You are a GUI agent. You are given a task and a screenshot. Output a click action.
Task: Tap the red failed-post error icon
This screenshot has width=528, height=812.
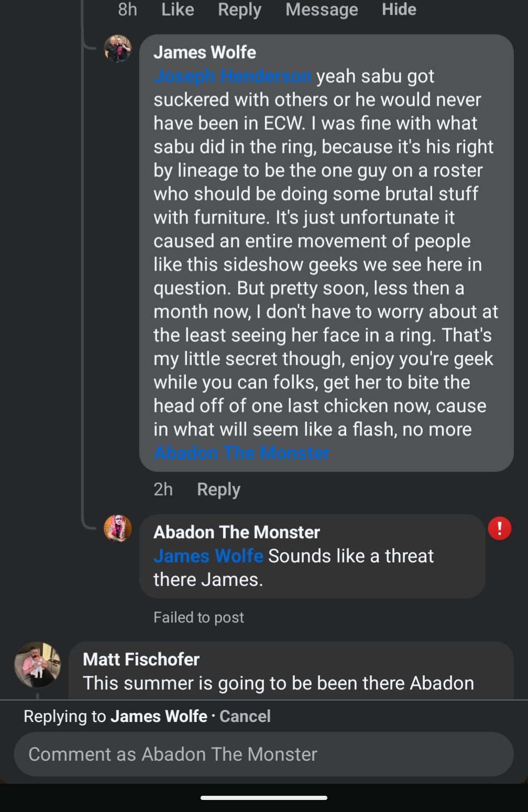(499, 528)
